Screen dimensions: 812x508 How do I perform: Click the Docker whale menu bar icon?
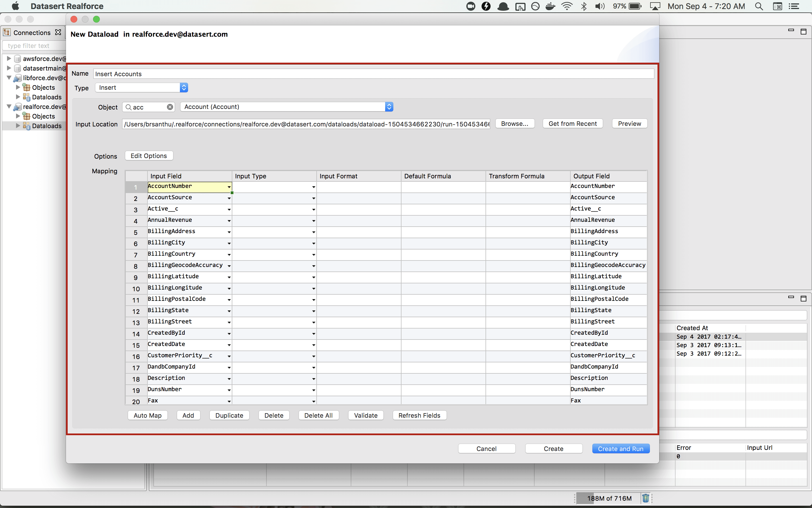551,6
